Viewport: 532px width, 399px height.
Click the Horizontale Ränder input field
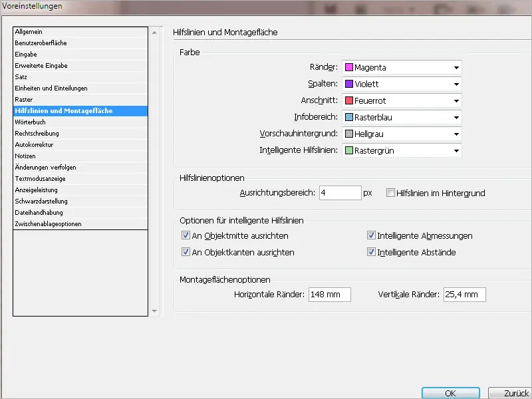tap(330, 295)
